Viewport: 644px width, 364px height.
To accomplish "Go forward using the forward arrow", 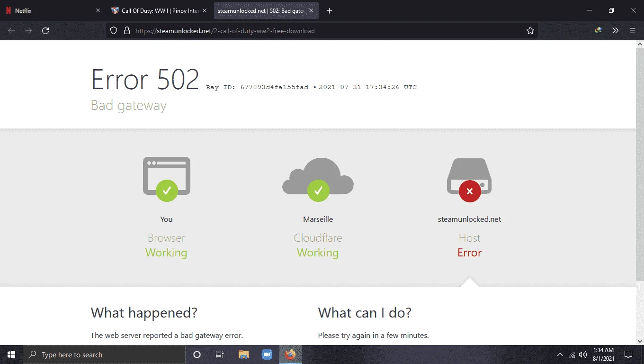I will click(28, 31).
